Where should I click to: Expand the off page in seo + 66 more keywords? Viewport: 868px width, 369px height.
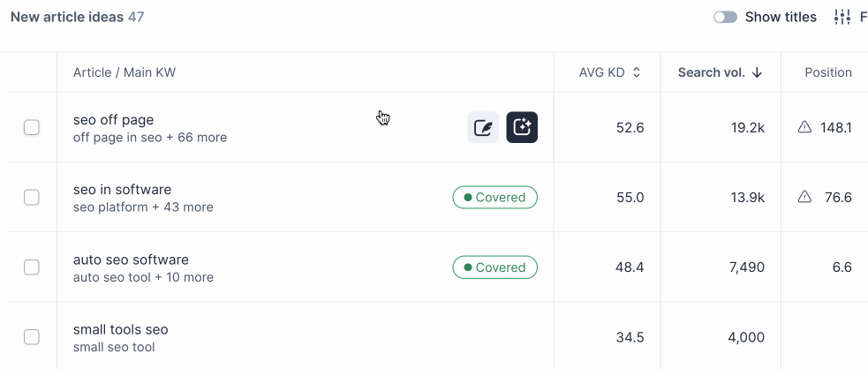(x=150, y=138)
